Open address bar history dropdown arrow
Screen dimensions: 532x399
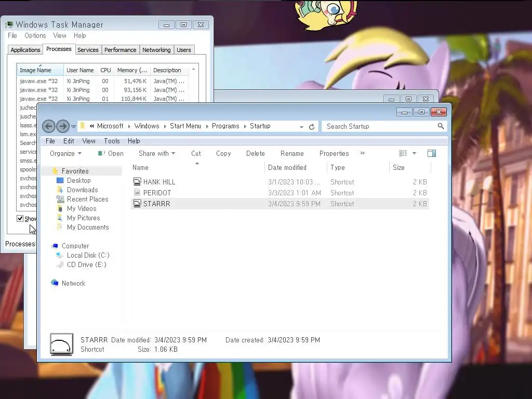301,127
